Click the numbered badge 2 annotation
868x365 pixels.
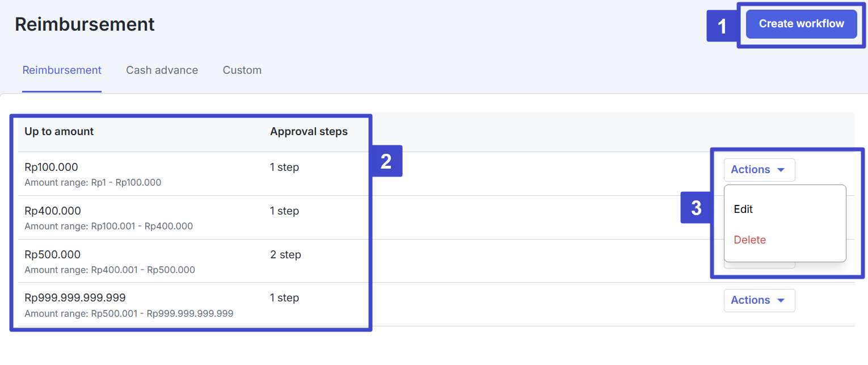tap(386, 161)
